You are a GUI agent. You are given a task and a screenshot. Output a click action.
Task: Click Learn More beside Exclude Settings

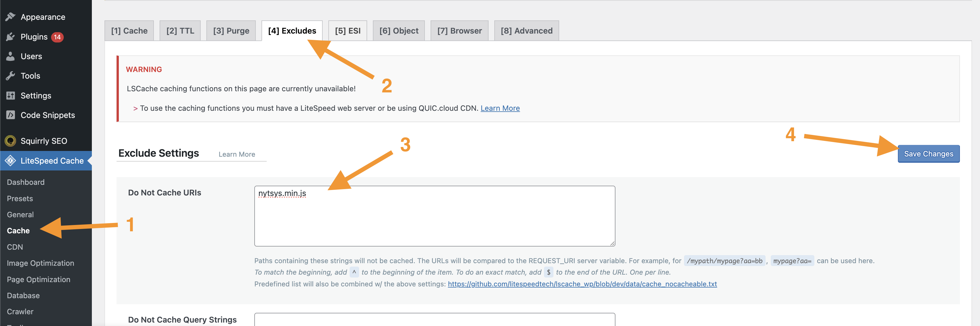click(x=237, y=154)
